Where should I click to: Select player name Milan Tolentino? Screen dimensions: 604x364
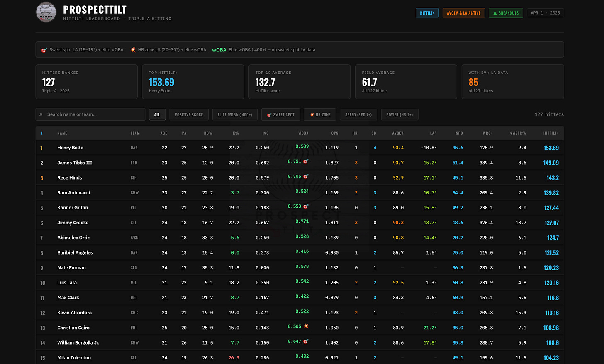click(x=74, y=358)
